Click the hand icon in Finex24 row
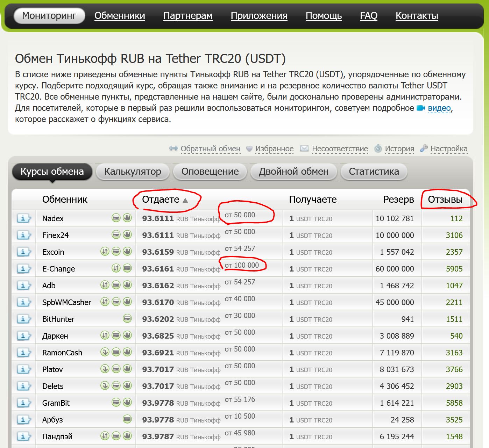 point(127,235)
